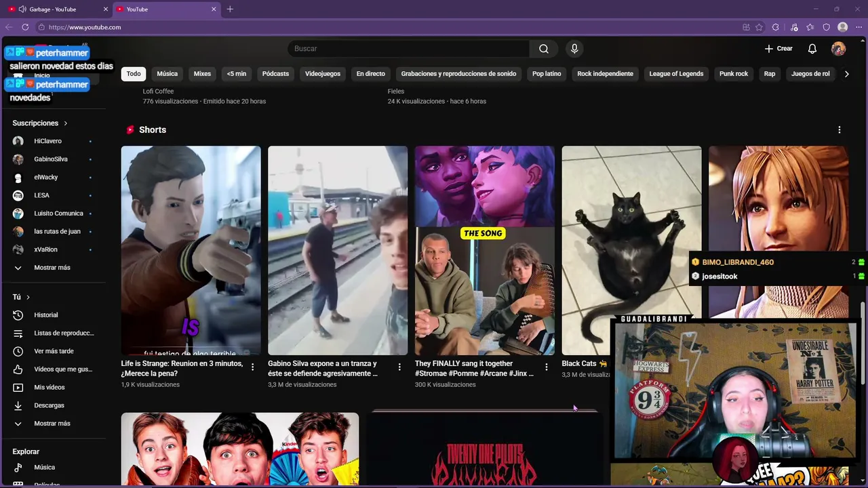Expand subscriptions with Mostrar más
This screenshot has width=868, height=488.
[x=53, y=268]
